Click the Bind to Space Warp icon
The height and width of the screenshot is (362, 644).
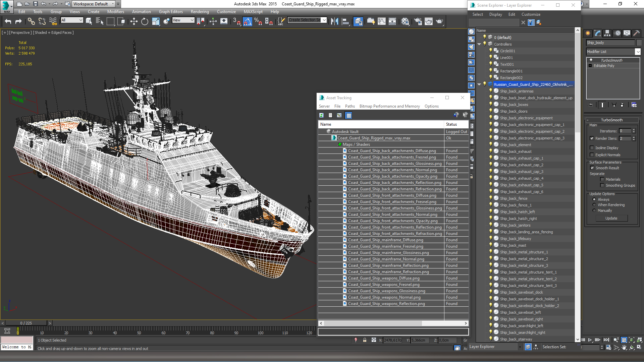[x=53, y=21]
